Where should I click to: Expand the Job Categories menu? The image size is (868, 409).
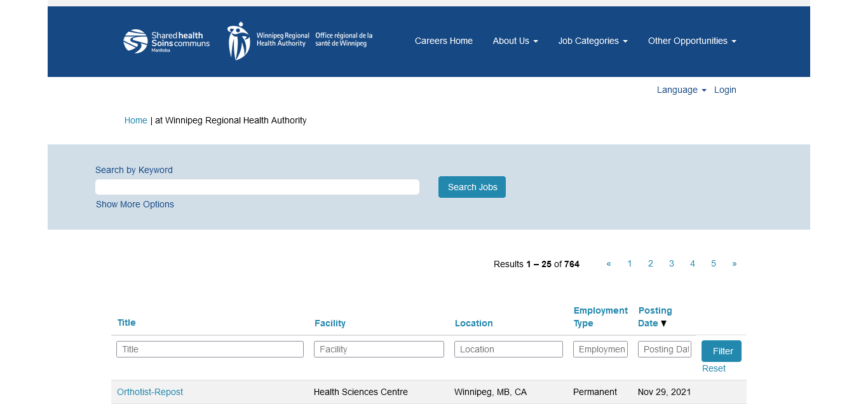pyautogui.click(x=593, y=41)
